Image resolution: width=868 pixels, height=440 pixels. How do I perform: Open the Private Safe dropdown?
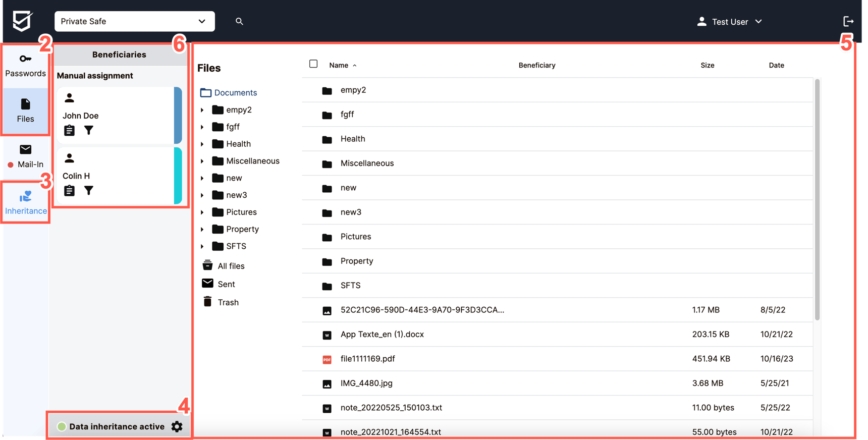tap(135, 21)
